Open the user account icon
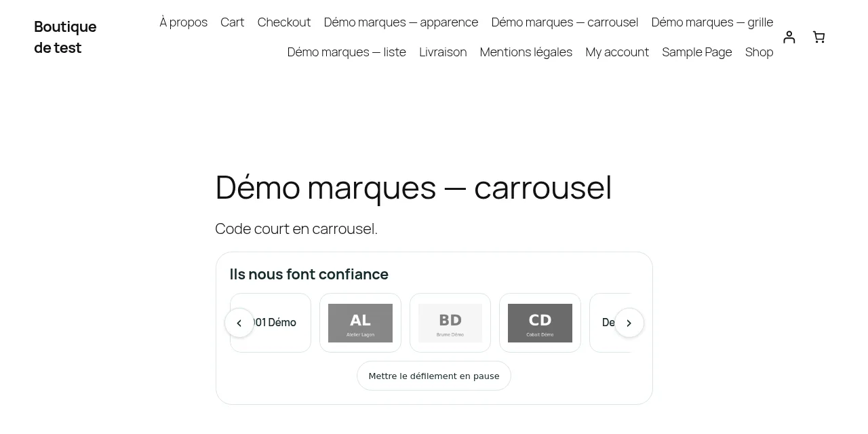The height and width of the screenshot is (434, 868). click(789, 37)
